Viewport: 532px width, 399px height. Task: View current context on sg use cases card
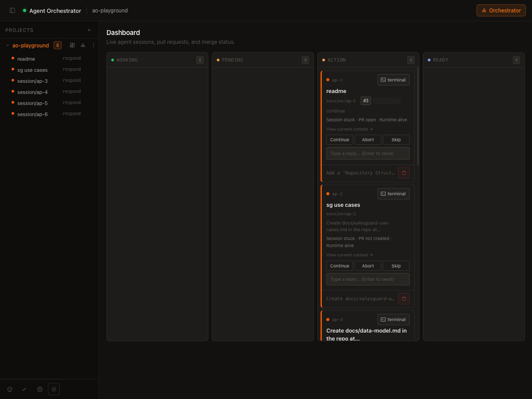(x=349, y=255)
